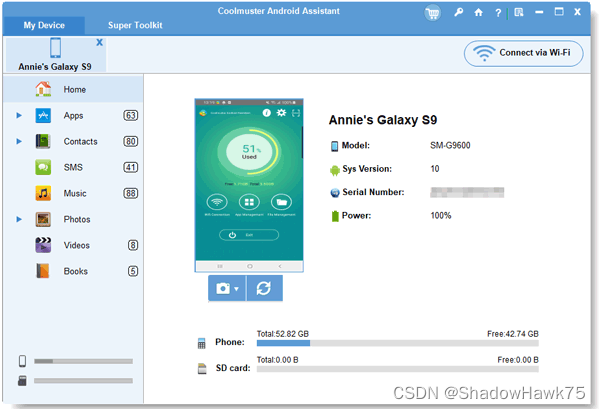Click the sidebar SD card mini bar

(x=83, y=381)
